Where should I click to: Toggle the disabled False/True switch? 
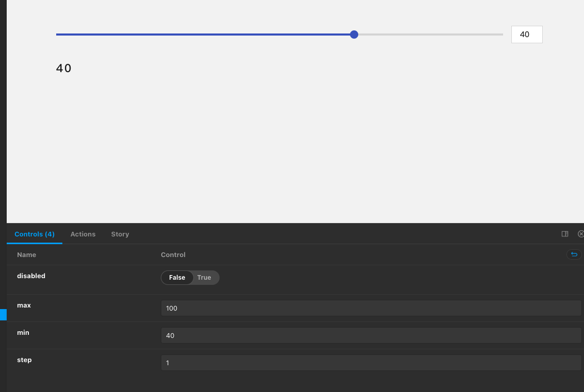pos(190,278)
